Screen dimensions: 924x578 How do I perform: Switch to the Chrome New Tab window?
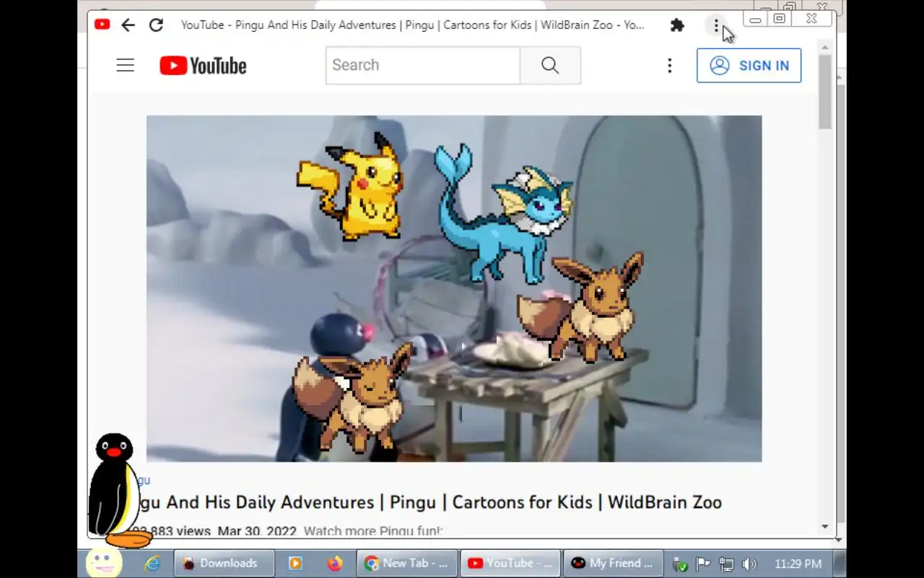pos(408,564)
